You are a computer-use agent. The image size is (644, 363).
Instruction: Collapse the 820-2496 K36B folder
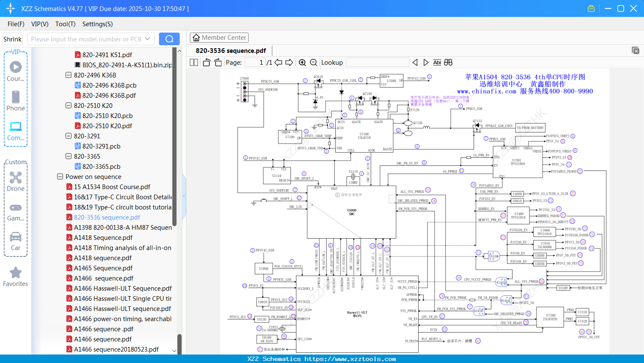click(x=69, y=75)
